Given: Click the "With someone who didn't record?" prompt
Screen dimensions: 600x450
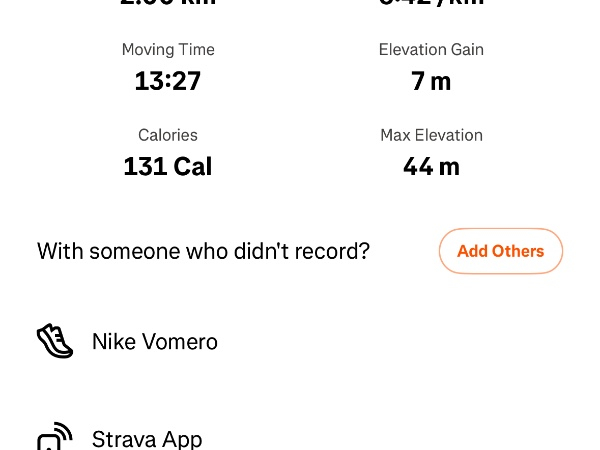Looking at the screenshot, I should (x=203, y=251).
